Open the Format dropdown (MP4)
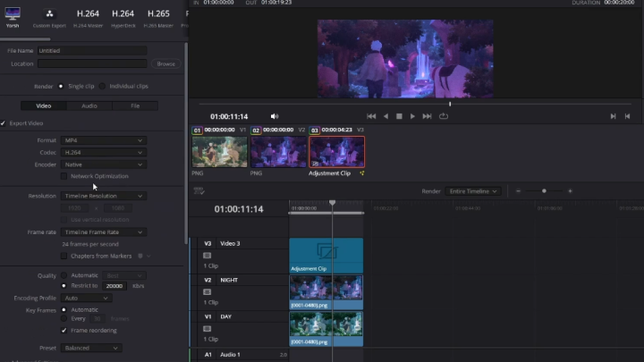This screenshot has width=644, height=362. tap(104, 140)
